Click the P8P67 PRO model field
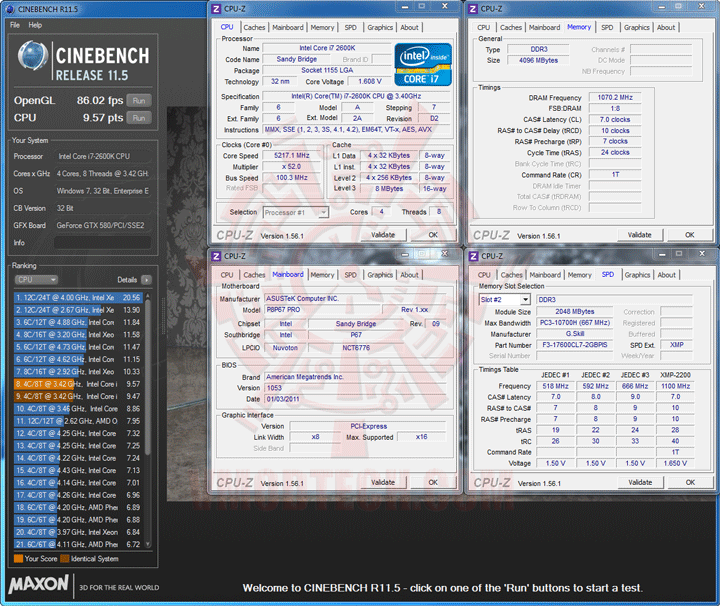This screenshot has height=606, width=720. click(x=323, y=310)
